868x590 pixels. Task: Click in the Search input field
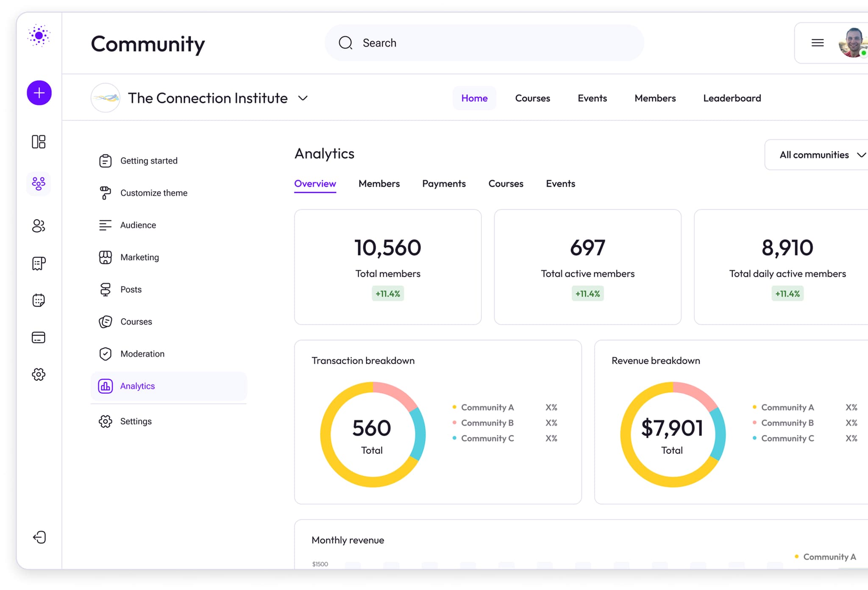(x=484, y=43)
